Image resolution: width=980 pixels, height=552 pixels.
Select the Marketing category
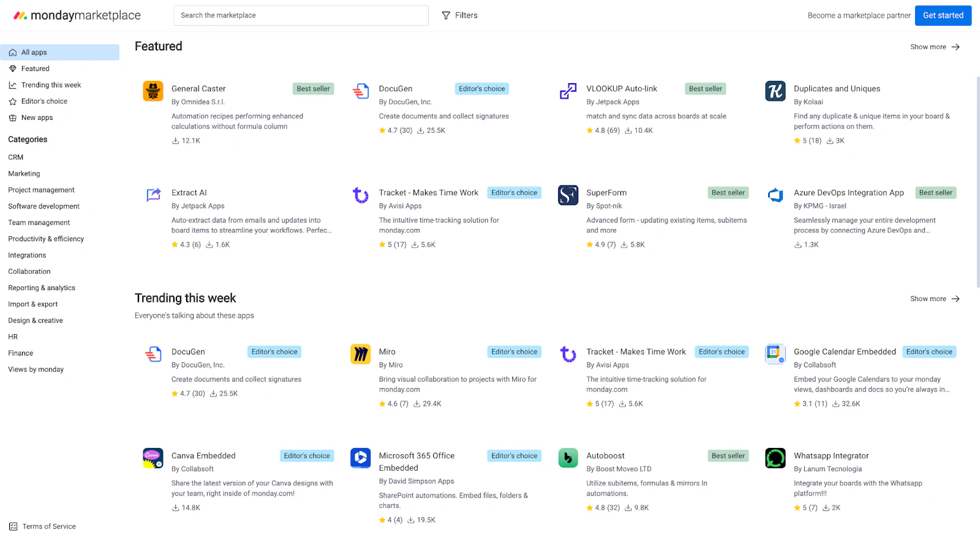pyautogui.click(x=24, y=174)
